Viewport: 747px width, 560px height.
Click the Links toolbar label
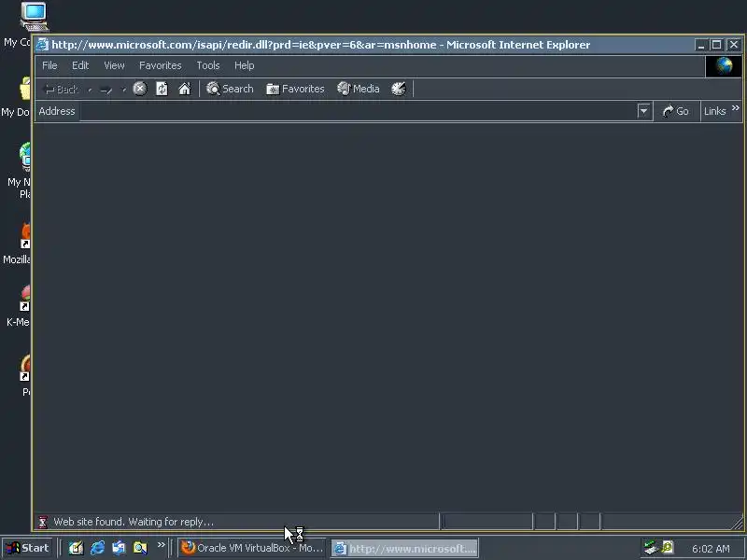click(x=714, y=111)
